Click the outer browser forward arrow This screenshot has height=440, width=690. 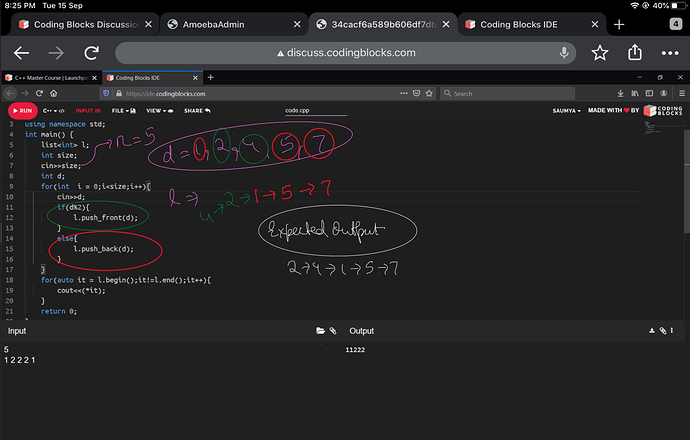pyautogui.click(x=56, y=53)
